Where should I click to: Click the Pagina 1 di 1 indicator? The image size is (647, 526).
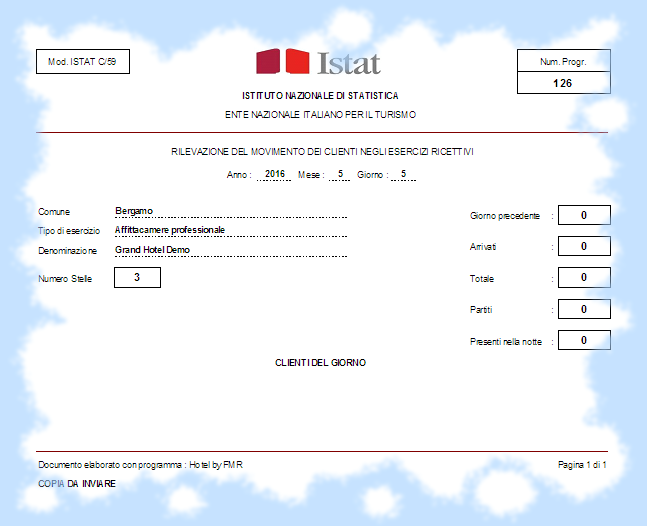(x=582, y=465)
